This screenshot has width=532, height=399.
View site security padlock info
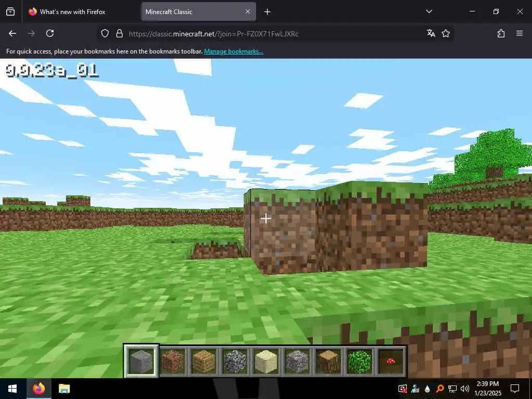pos(119,33)
